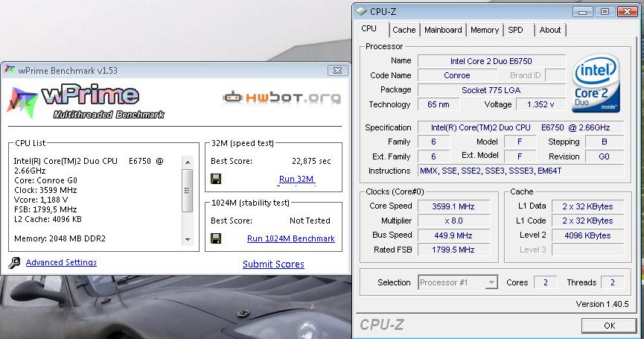Click the CPU-Z title bar app icon
The width and height of the screenshot is (644, 339).
(361, 11)
